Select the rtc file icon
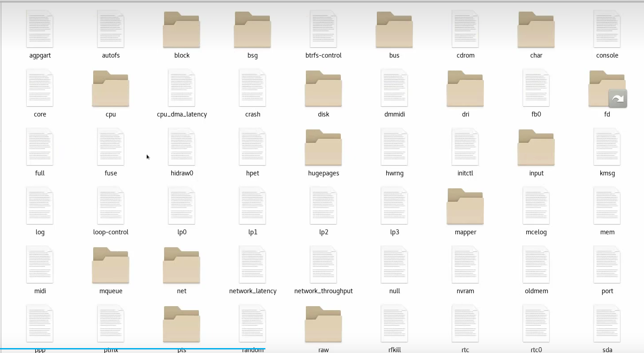 [x=465, y=324]
